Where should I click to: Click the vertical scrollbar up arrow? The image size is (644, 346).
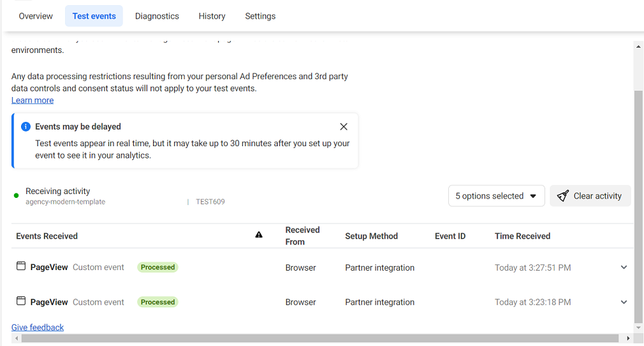[x=639, y=46]
